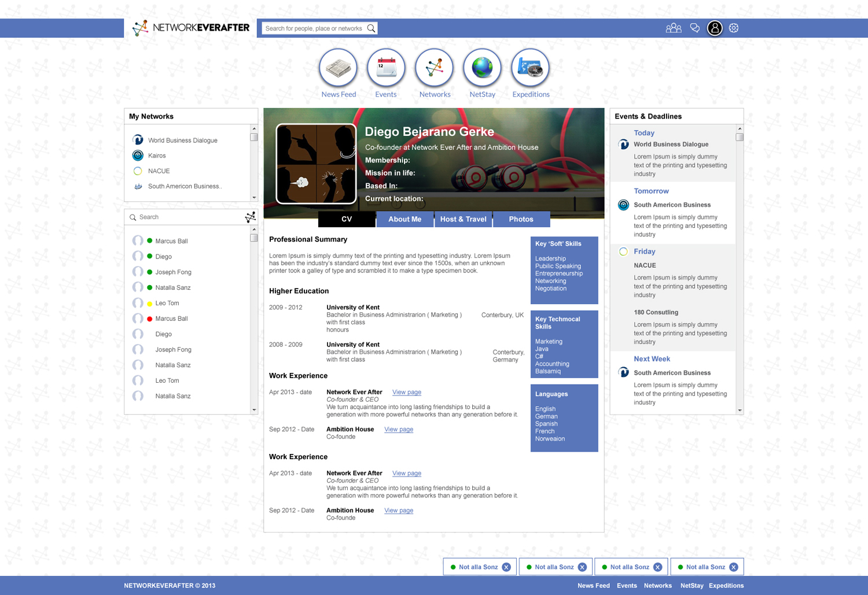Image resolution: width=868 pixels, height=595 pixels.
Task: Open the settings gear icon
Action: pyautogui.click(x=734, y=28)
